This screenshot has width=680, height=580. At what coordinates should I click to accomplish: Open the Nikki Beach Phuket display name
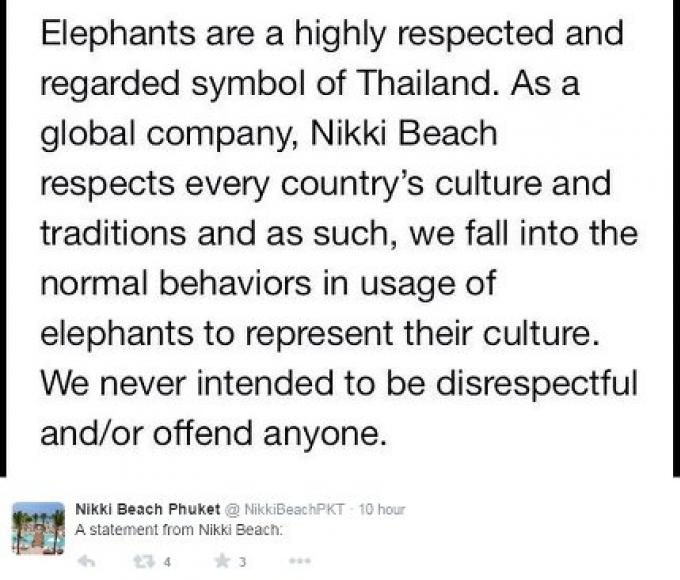point(147,509)
